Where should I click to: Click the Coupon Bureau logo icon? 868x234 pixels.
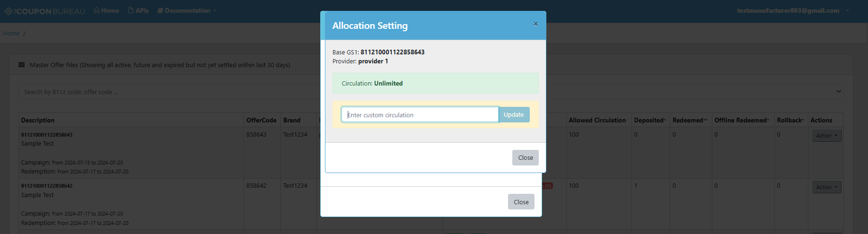point(9,11)
